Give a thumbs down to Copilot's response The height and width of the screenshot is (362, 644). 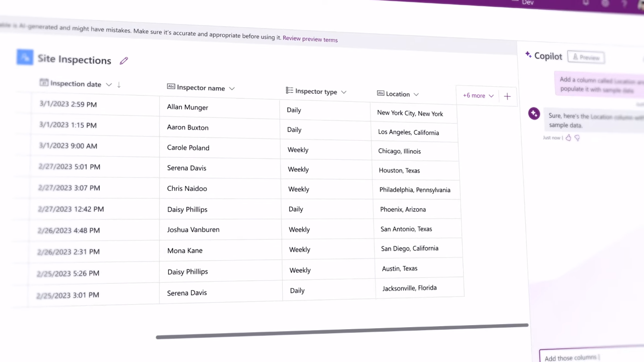click(x=576, y=137)
